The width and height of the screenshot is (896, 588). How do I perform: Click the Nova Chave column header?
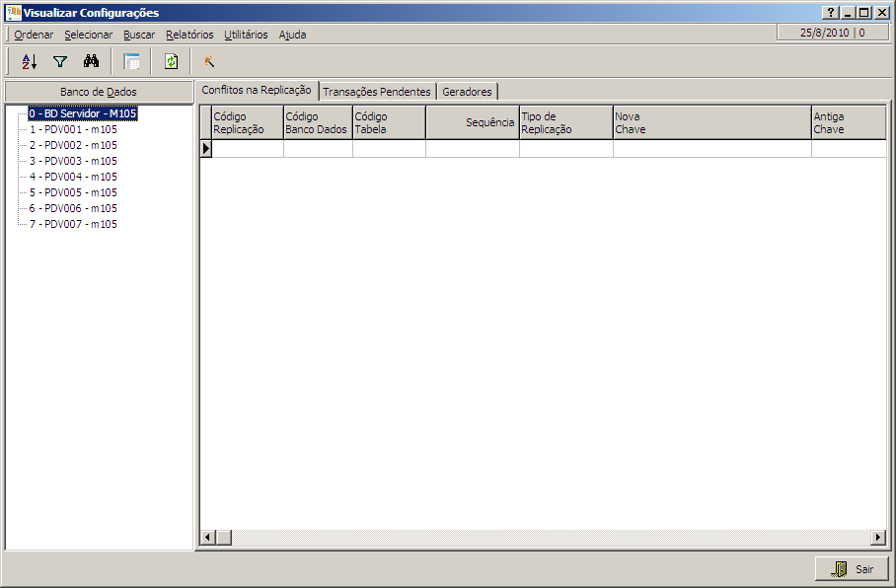tap(710, 122)
